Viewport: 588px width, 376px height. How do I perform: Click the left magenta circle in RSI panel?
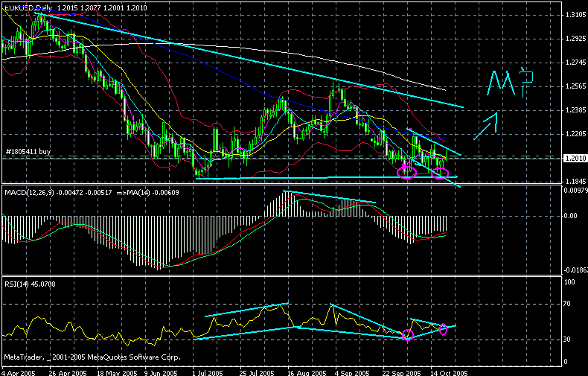tap(408, 334)
